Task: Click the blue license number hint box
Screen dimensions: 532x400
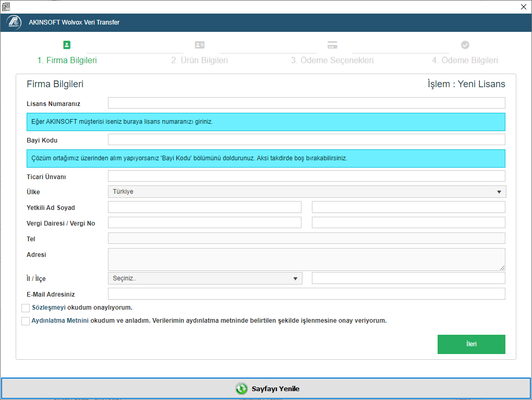Action: click(x=266, y=122)
